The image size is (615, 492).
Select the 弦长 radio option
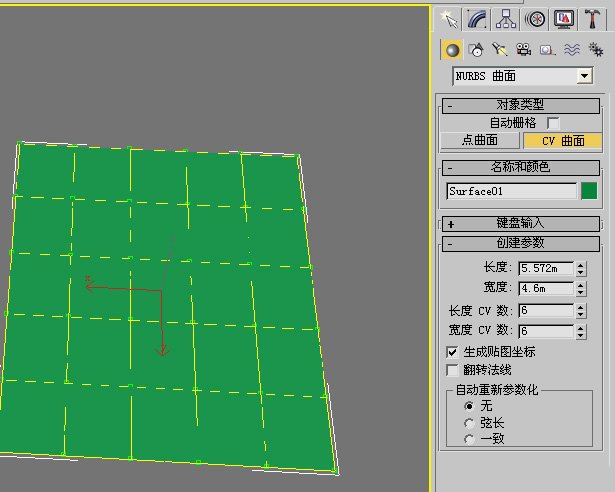click(x=469, y=423)
